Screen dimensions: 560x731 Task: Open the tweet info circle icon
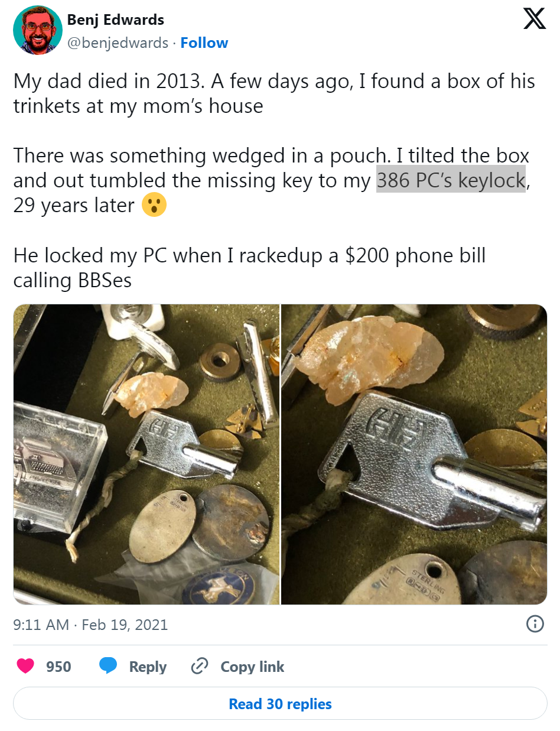[x=535, y=624]
